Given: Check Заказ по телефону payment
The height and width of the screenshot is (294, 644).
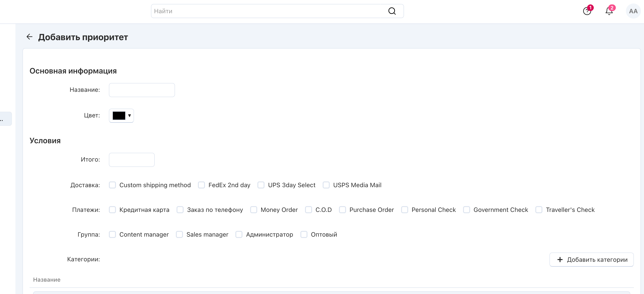Looking at the screenshot, I should click(180, 210).
